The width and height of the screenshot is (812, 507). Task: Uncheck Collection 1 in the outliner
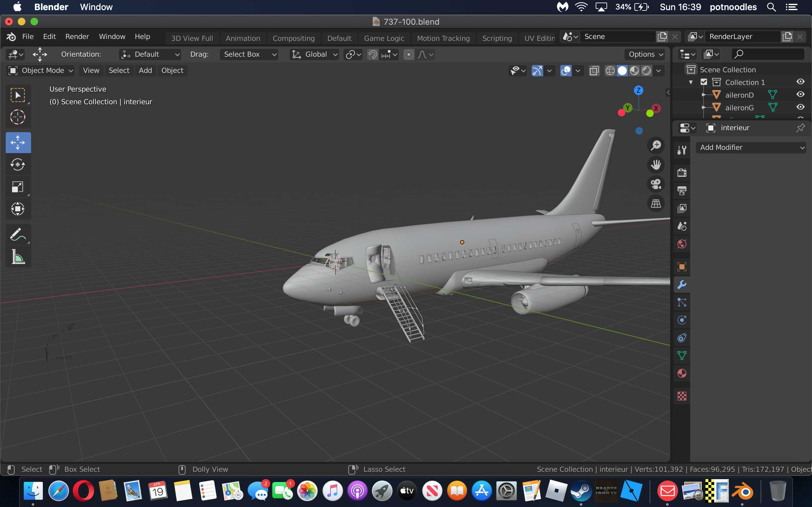pyautogui.click(x=704, y=81)
